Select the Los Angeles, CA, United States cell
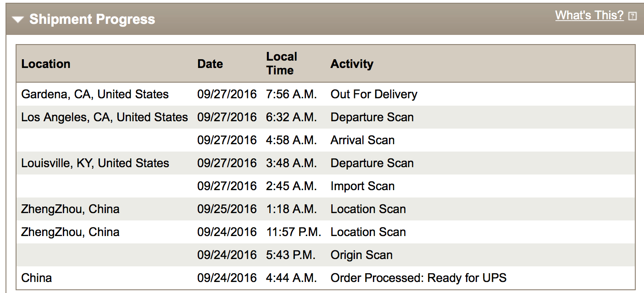 [x=105, y=117]
